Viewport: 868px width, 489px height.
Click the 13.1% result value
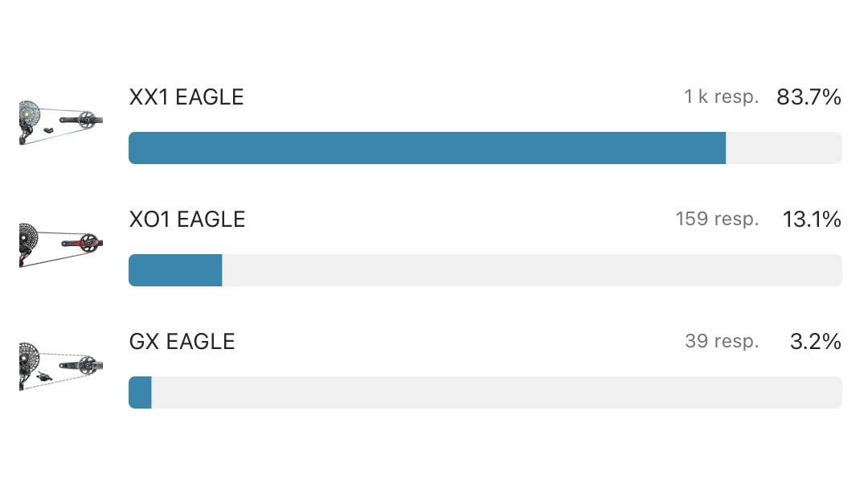tap(812, 220)
